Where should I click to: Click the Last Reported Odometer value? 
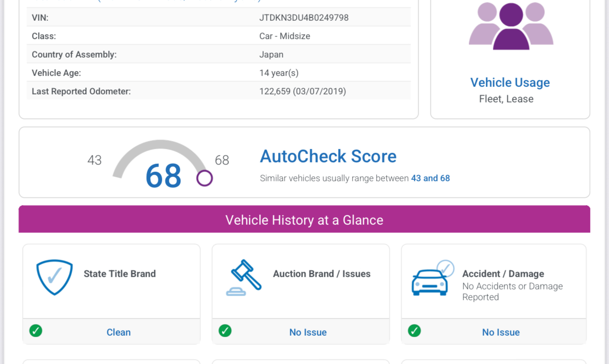[x=302, y=92]
